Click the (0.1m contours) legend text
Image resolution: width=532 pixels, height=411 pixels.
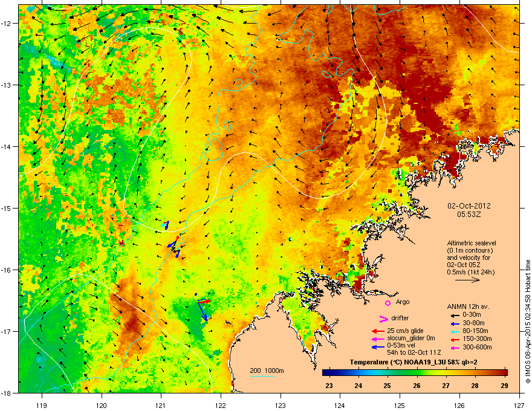point(470,251)
